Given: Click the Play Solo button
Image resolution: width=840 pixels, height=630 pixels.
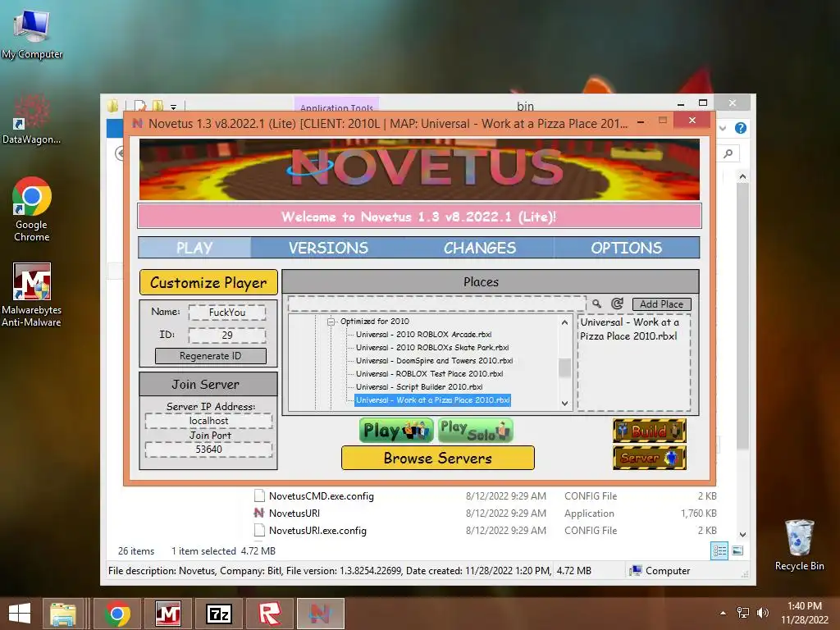Looking at the screenshot, I should point(475,431).
